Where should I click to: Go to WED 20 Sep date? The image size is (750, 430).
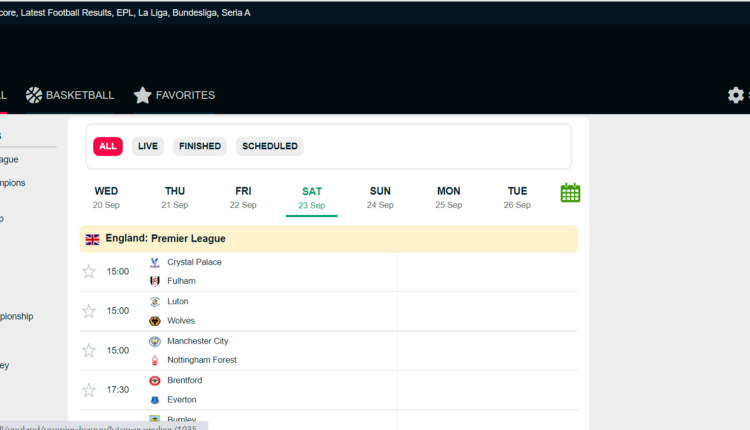(x=106, y=197)
